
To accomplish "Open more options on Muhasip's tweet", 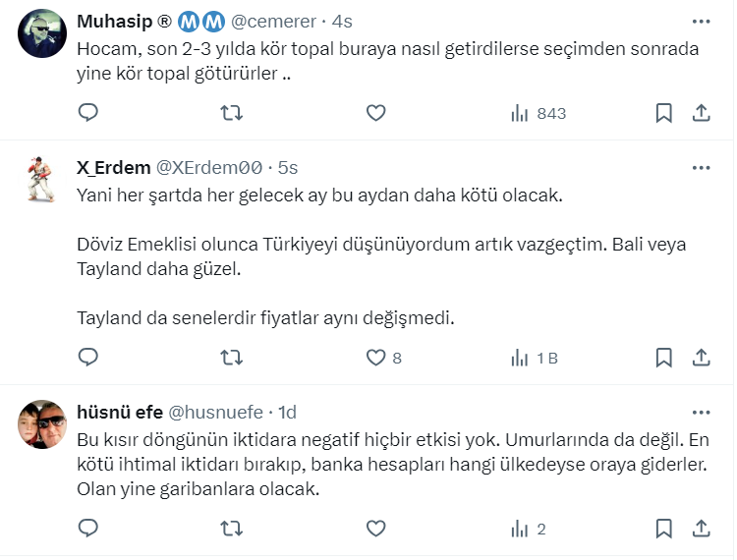I will click(701, 22).
